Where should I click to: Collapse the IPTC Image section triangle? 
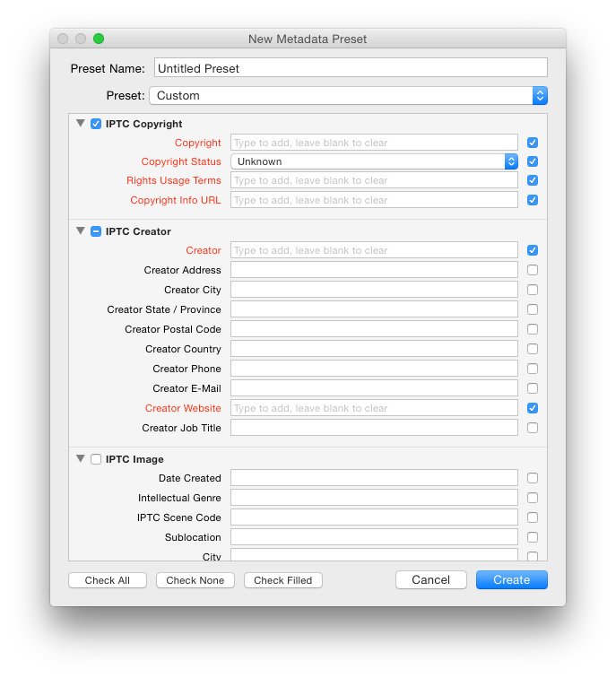81,458
